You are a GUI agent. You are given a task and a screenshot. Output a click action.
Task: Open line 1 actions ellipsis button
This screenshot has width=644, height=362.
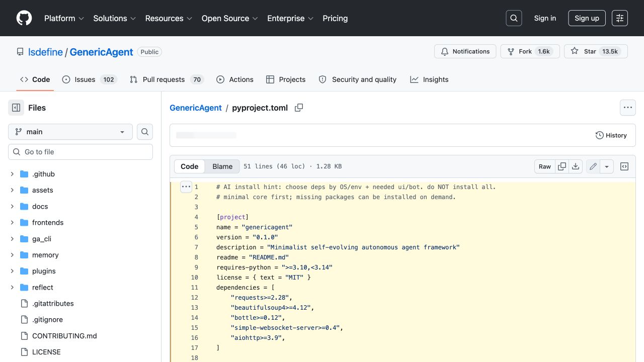[186, 187]
